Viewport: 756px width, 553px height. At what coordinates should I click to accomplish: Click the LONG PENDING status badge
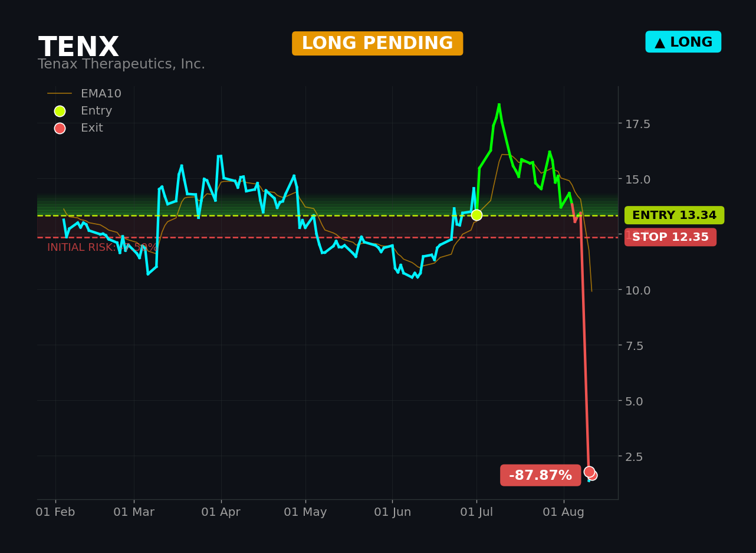[377, 44]
